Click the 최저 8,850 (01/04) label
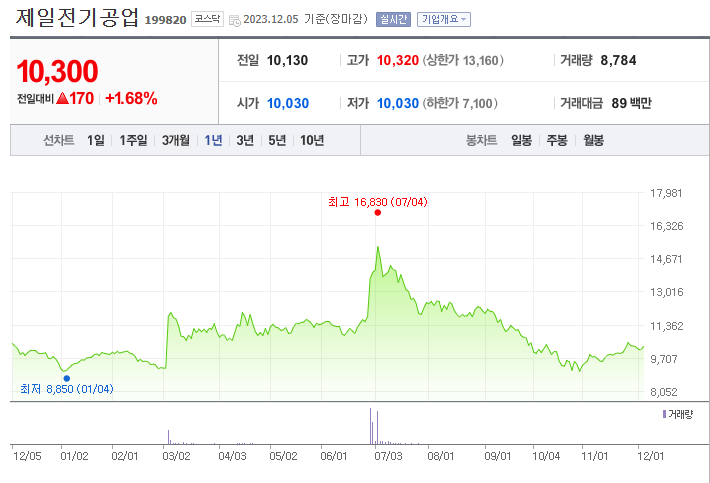Viewport: 710px width, 483px height. 67,389
